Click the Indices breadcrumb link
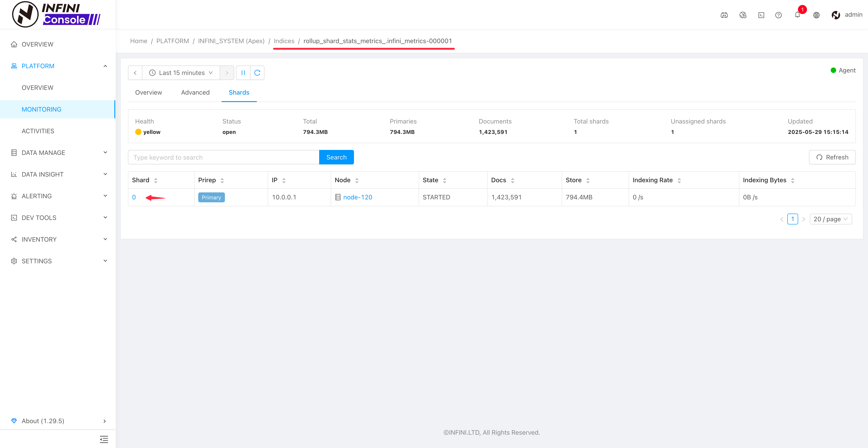Image resolution: width=868 pixels, height=448 pixels. 284,41
